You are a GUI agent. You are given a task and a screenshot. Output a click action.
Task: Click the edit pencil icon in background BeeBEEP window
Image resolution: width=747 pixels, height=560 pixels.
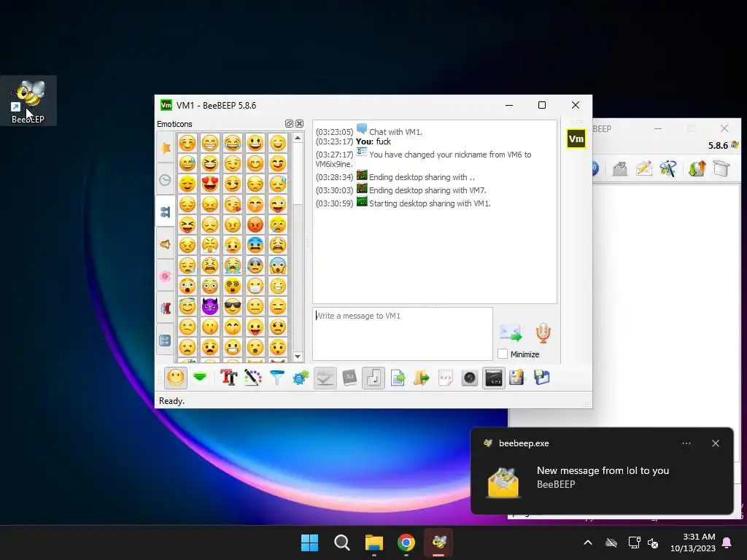(x=644, y=168)
